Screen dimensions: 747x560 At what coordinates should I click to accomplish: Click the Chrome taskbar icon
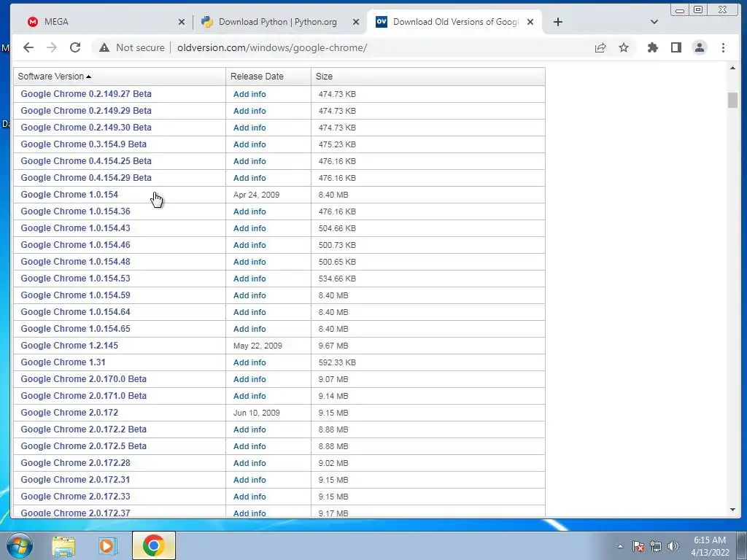pyautogui.click(x=153, y=545)
